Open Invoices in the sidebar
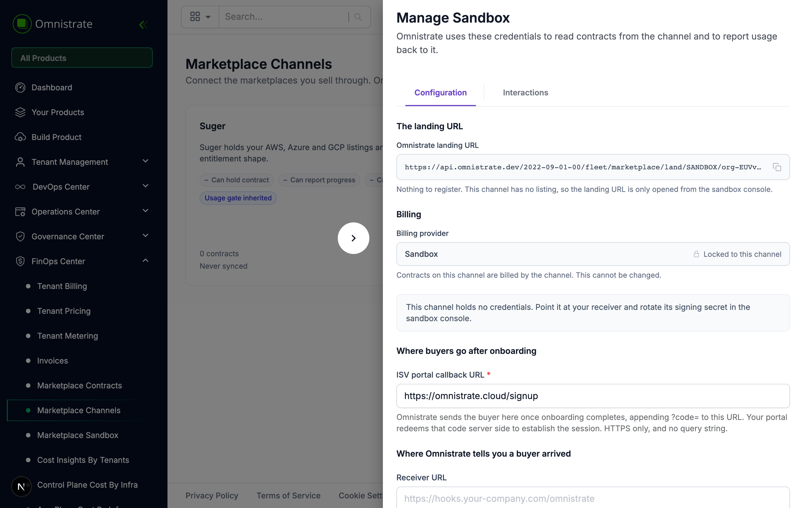The width and height of the screenshot is (812, 508). coord(52,361)
